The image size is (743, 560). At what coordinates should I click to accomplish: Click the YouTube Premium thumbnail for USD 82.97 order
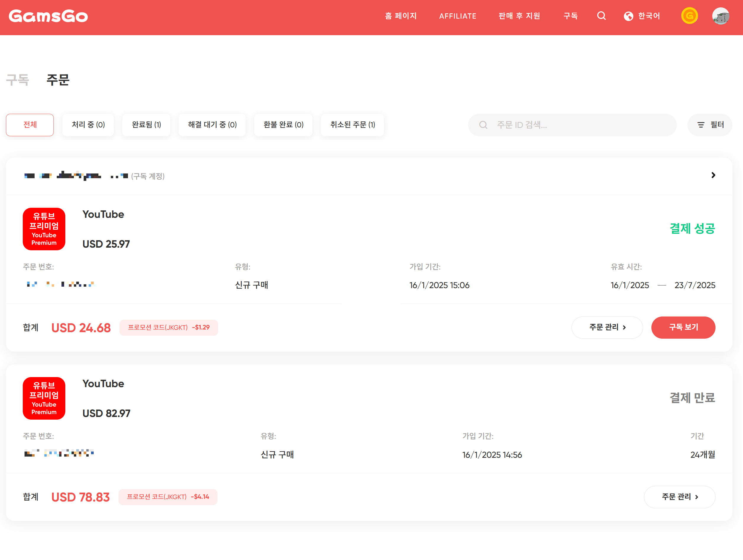(44, 398)
